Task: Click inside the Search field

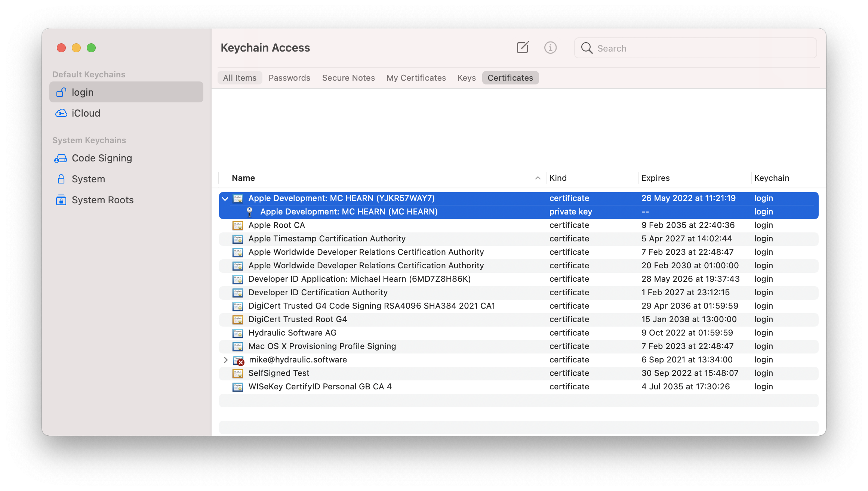Action: coord(695,48)
